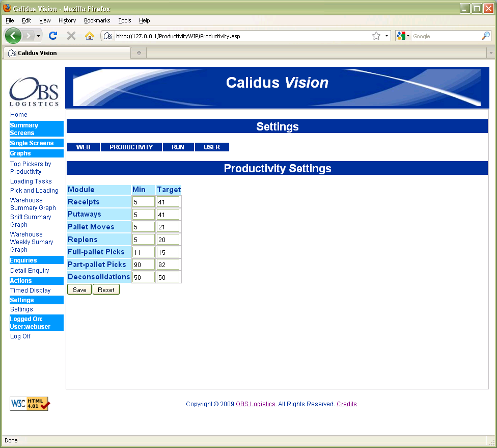Open the Tools menu

tap(125, 20)
